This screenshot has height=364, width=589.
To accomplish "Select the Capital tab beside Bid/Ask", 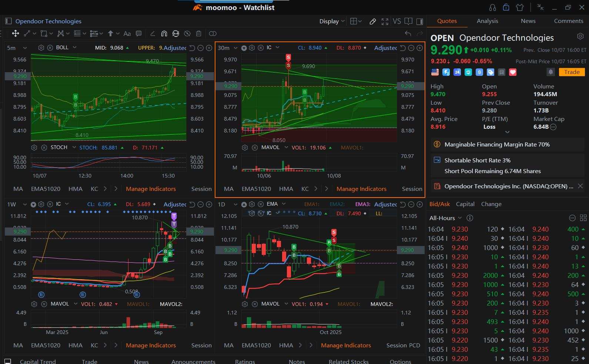I will coord(465,204).
